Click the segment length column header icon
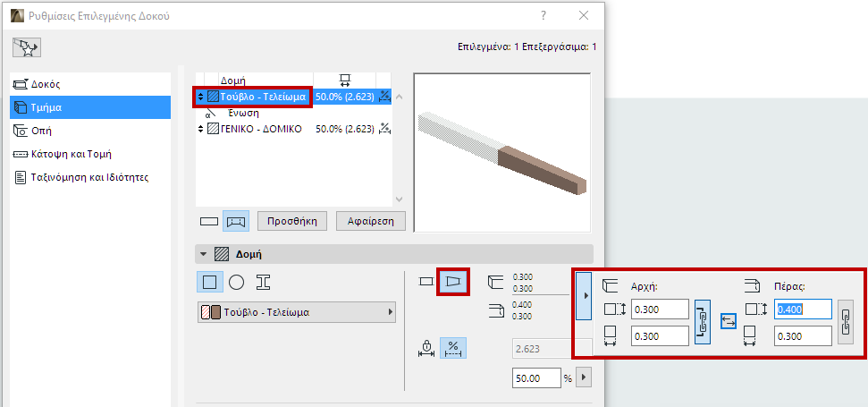868x407 pixels. pyautogui.click(x=344, y=81)
